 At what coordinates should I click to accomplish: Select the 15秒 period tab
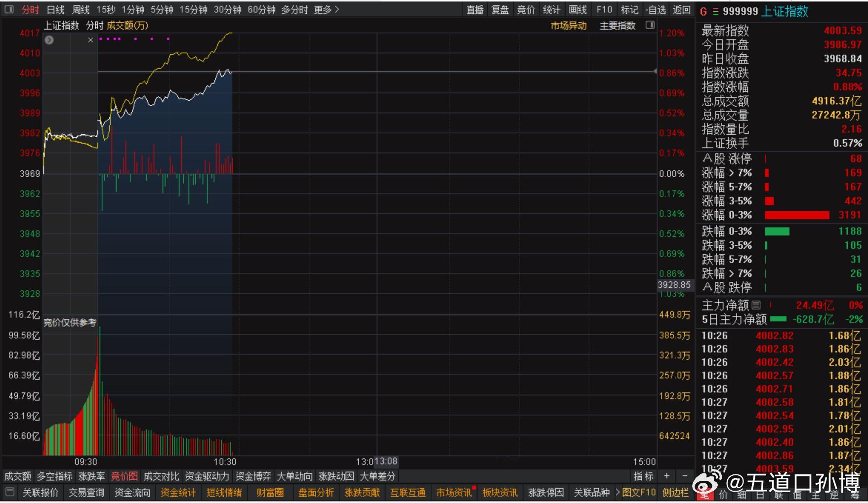click(106, 9)
